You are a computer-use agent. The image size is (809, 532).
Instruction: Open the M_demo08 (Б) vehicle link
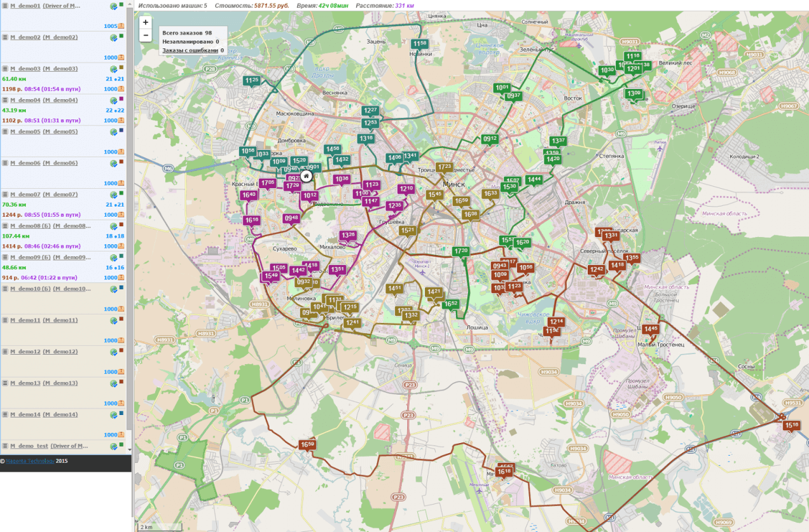point(25,226)
